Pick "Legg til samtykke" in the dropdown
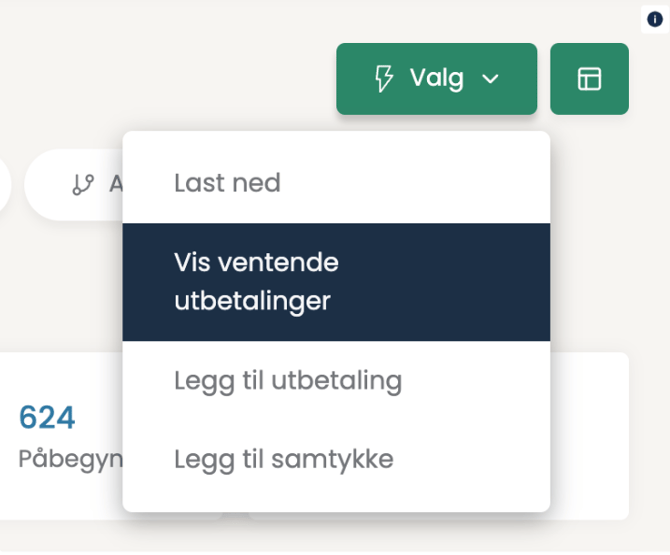 coord(283,459)
